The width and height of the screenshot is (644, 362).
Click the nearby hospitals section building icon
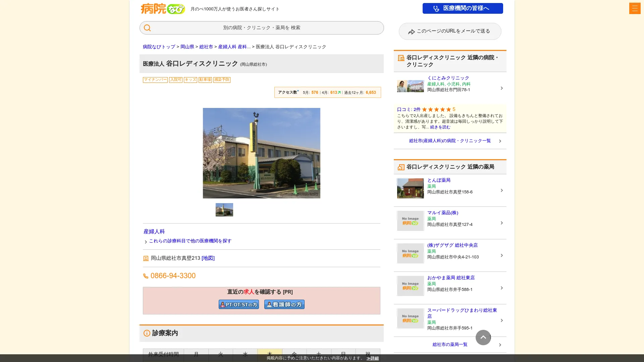pos(401,58)
